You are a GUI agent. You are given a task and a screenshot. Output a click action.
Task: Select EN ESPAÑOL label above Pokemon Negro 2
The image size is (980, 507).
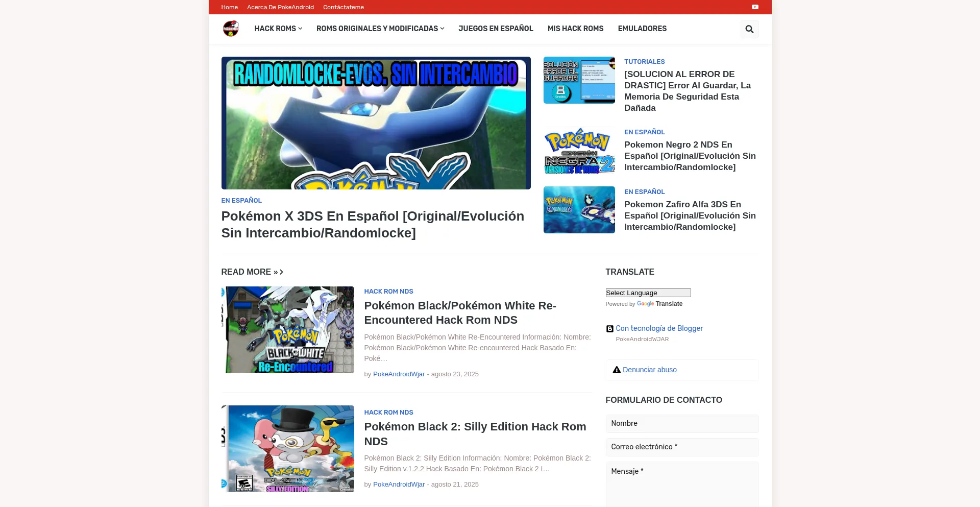pyautogui.click(x=644, y=132)
